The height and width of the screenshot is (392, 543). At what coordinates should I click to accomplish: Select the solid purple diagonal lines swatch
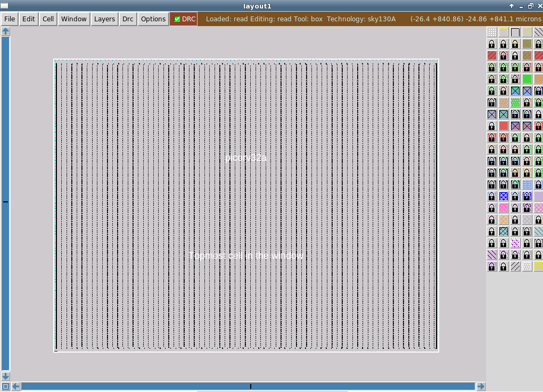coord(492,255)
